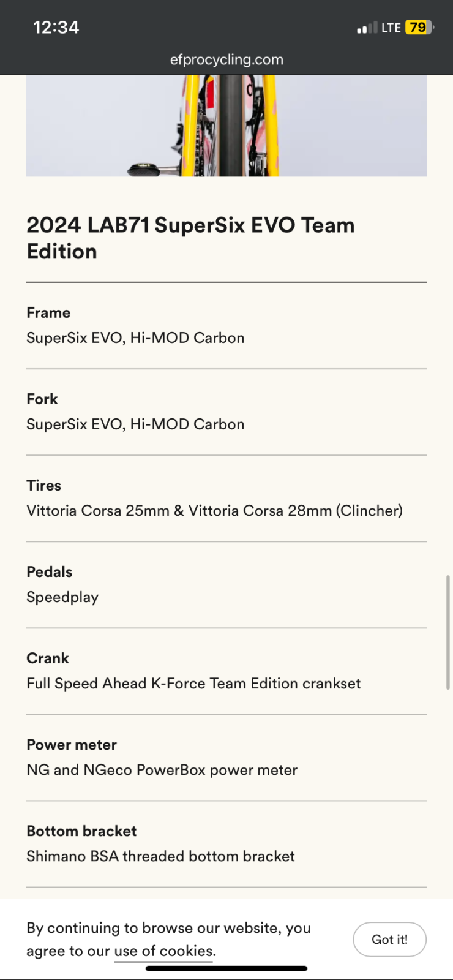The width and height of the screenshot is (453, 980).
Task: Select the 2024 LAB71 SuperSix EVO heading
Action: (x=190, y=238)
